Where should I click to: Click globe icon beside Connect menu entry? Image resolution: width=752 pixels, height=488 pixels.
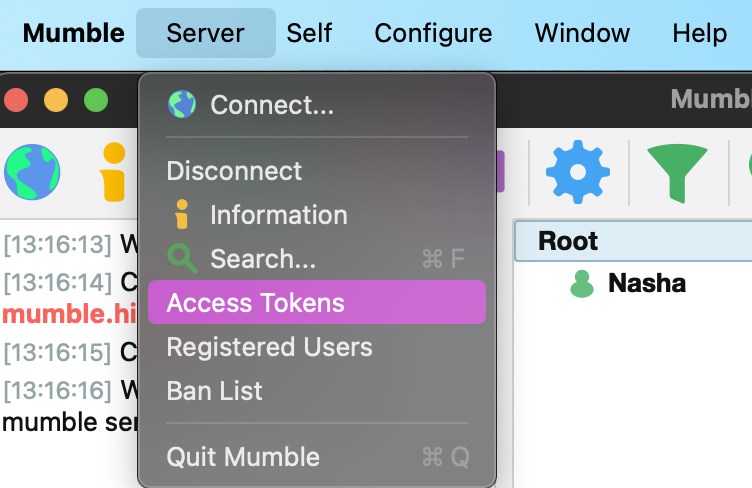coord(182,104)
